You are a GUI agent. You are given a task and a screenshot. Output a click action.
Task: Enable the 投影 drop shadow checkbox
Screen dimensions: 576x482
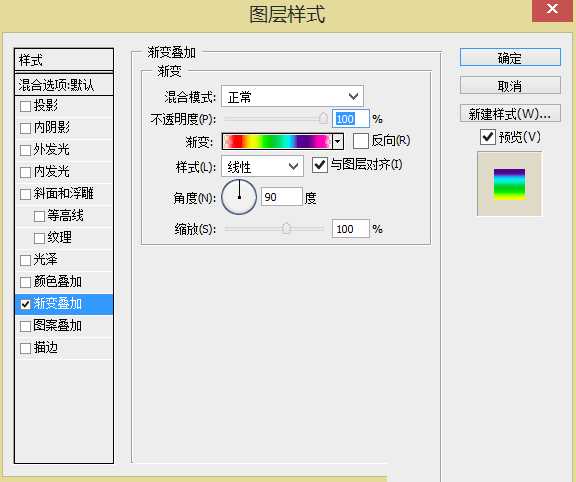(x=25, y=107)
